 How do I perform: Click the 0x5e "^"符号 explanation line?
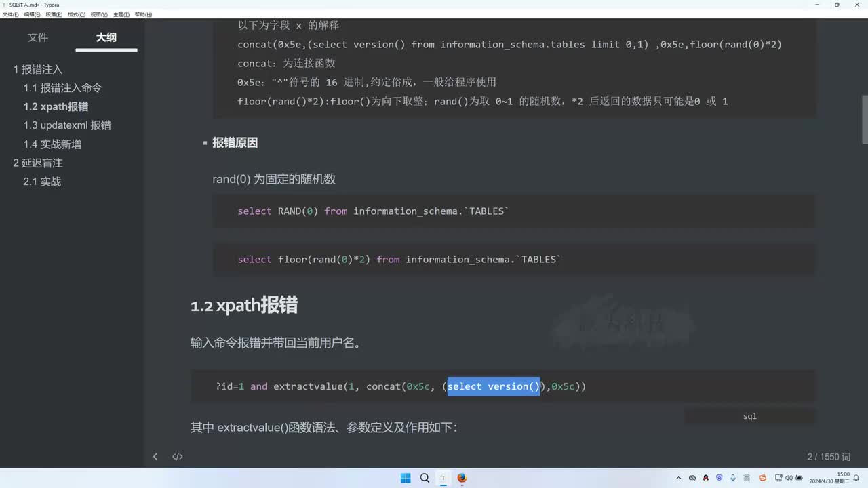point(367,82)
